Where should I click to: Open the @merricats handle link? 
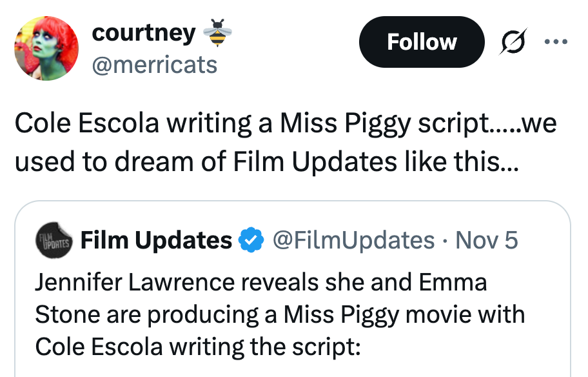[x=155, y=65]
